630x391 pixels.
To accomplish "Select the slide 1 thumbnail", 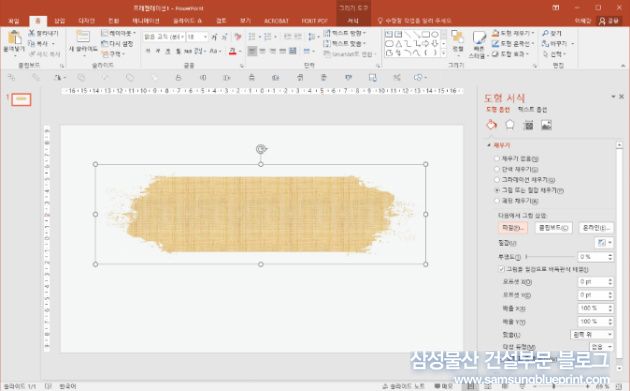I will 21,99.
